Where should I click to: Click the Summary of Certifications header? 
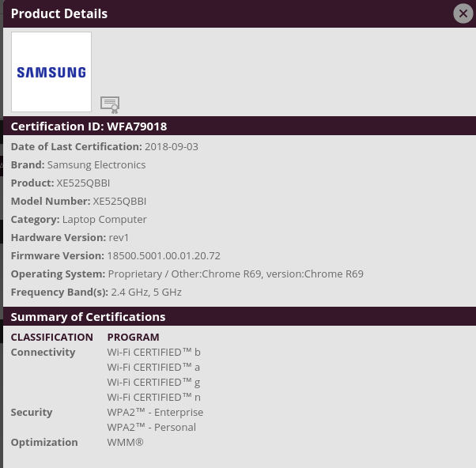pyautogui.click(x=88, y=317)
